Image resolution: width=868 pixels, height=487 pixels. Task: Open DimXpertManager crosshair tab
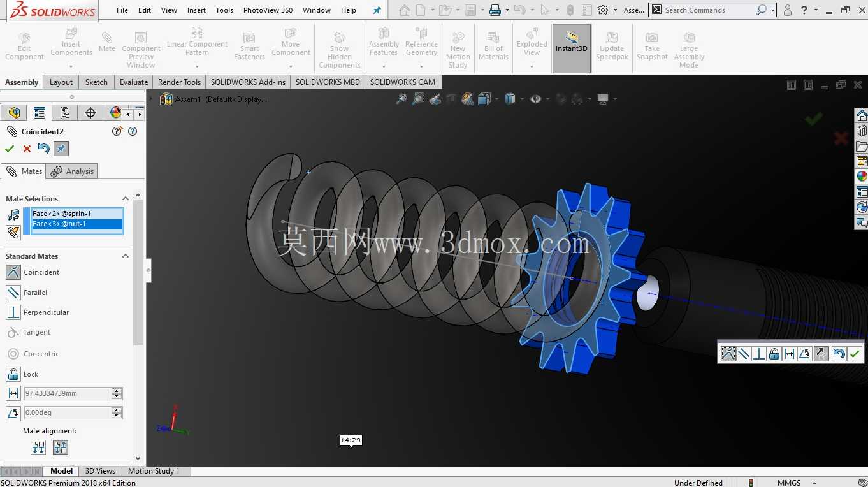90,113
